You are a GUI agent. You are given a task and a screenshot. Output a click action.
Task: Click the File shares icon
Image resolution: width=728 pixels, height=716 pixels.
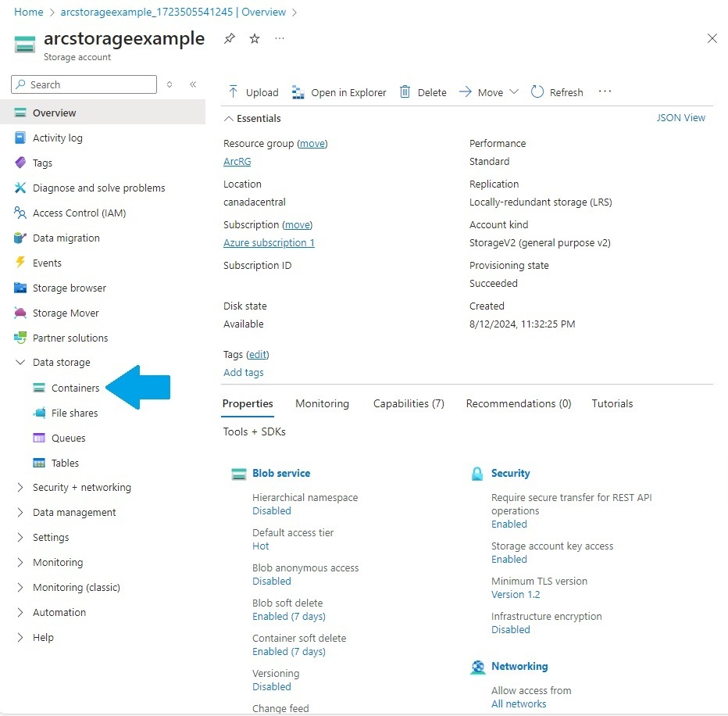pyautogui.click(x=39, y=413)
